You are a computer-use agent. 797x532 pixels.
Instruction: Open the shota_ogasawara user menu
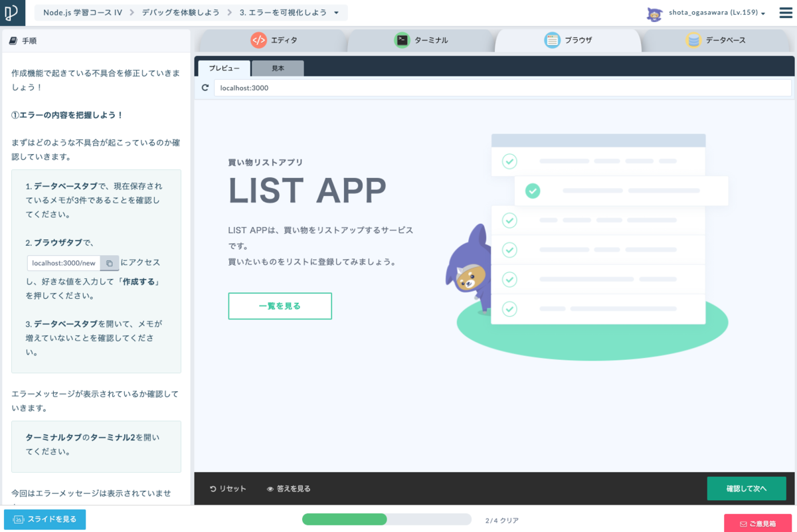click(717, 13)
